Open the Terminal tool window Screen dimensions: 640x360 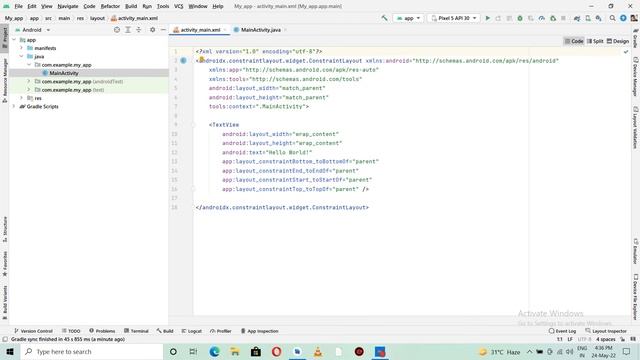(136, 331)
